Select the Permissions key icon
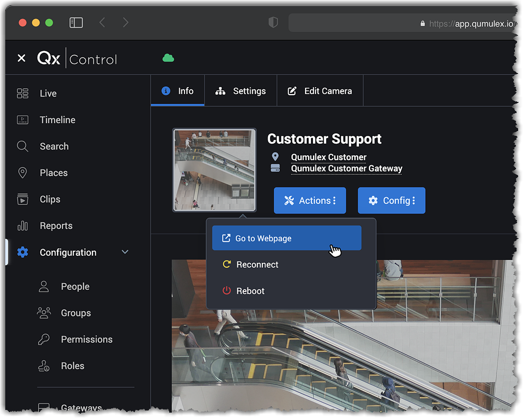The width and height of the screenshot is (525, 420). pyautogui.click(x=44, y=339)
